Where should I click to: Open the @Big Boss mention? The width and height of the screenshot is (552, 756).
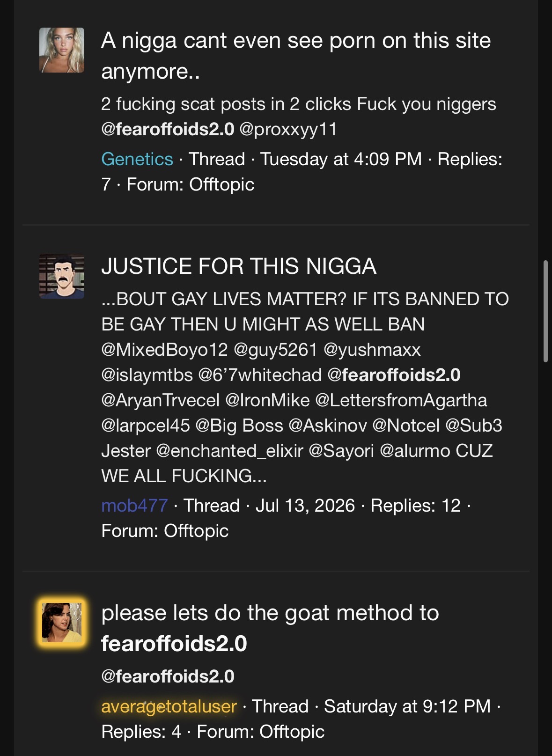(239, 426)
